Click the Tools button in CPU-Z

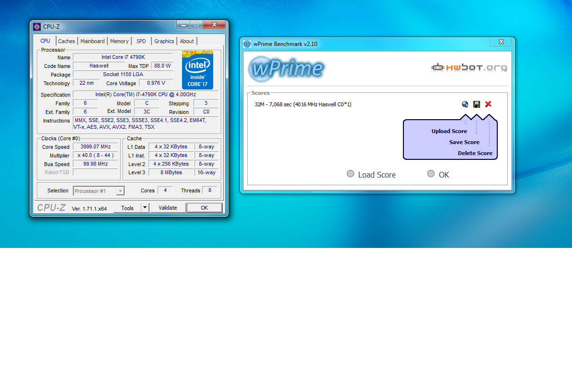[x=127, y=208]
